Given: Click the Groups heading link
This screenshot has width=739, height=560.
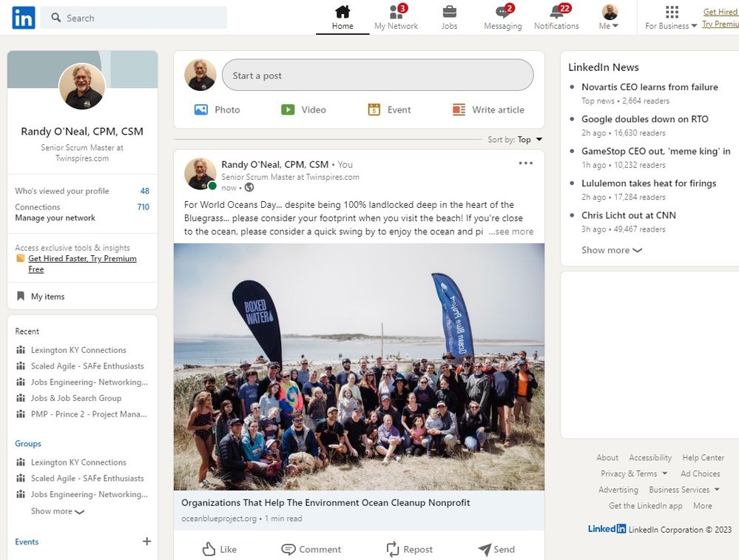Looking at the screenshot, I should point(28,444).
